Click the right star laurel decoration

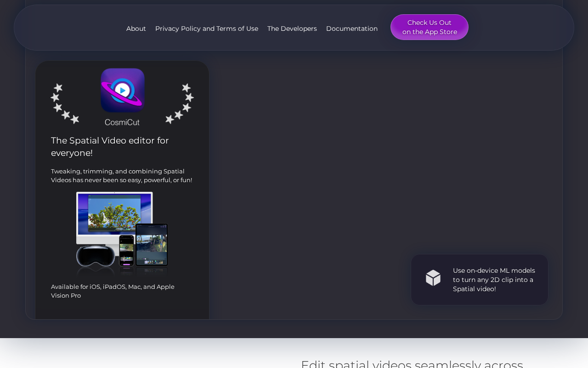tap(180, 103)
